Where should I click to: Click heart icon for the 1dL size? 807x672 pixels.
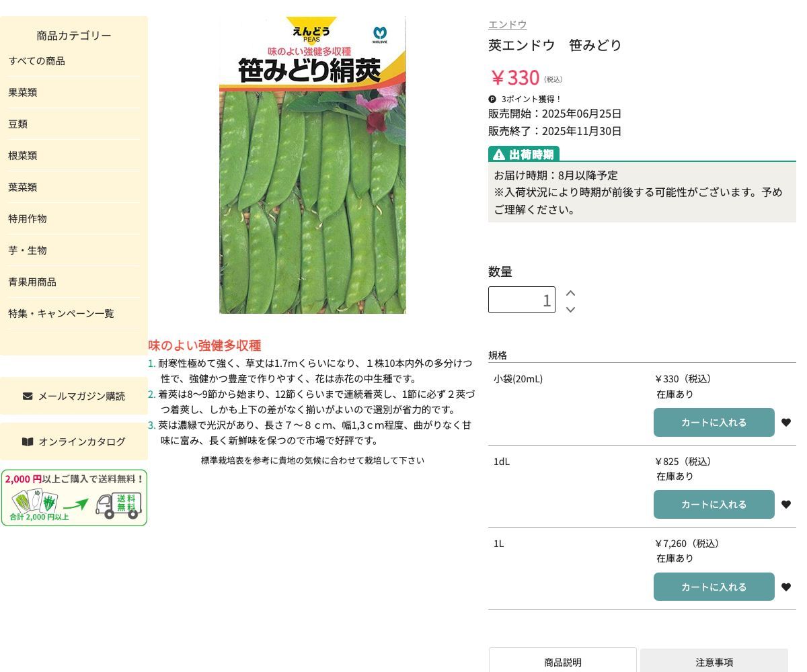pyautogui.click(x=785, y=505)
